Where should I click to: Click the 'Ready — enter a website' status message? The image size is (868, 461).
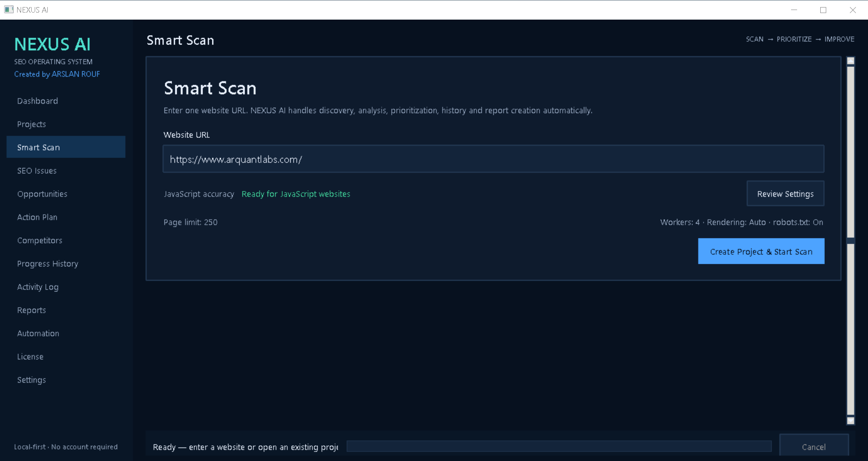tap(245, 447)
